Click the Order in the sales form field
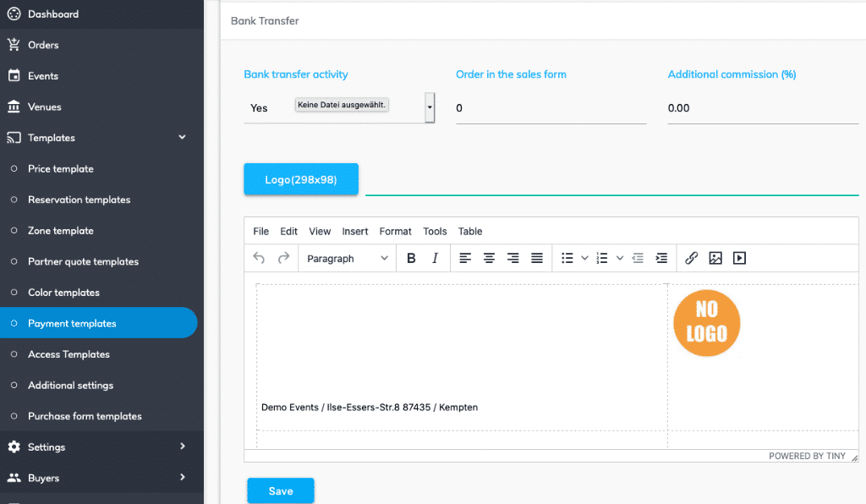 [551, 108]
